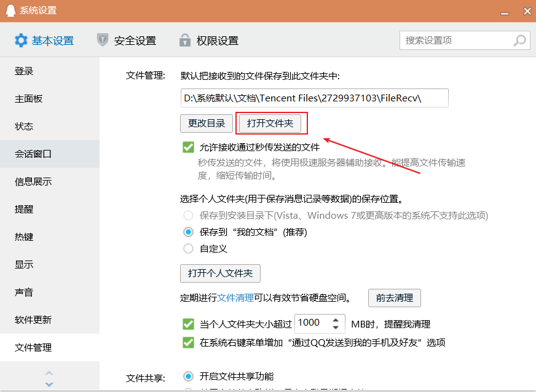Screen dimensions: 536x392
Task: Select the 自定义 radio option
Action: point(188,248)
